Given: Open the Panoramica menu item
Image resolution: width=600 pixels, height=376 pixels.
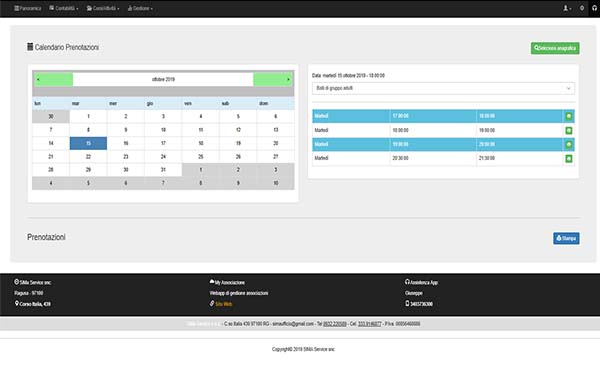Looking at the screenshot, I should [28, 8].
